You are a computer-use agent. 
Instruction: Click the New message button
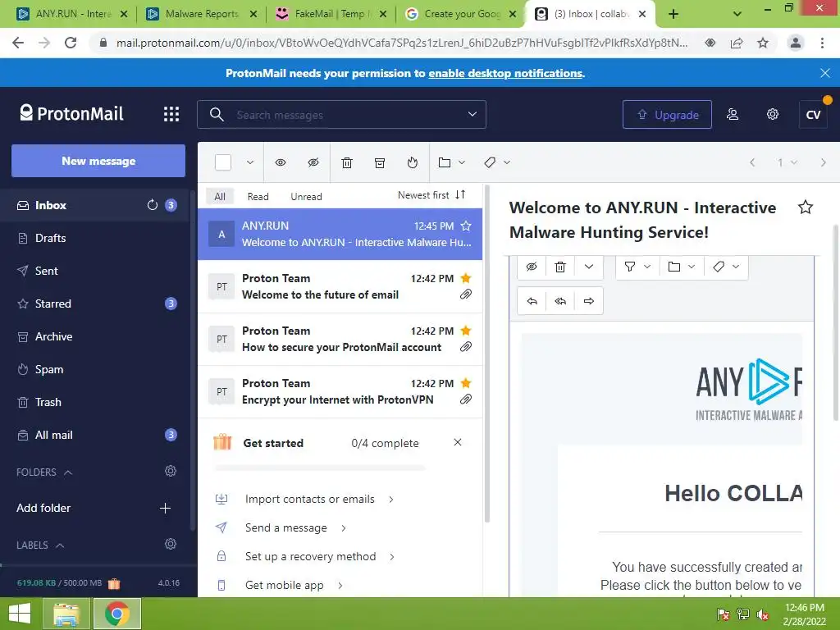pos(98,161)
